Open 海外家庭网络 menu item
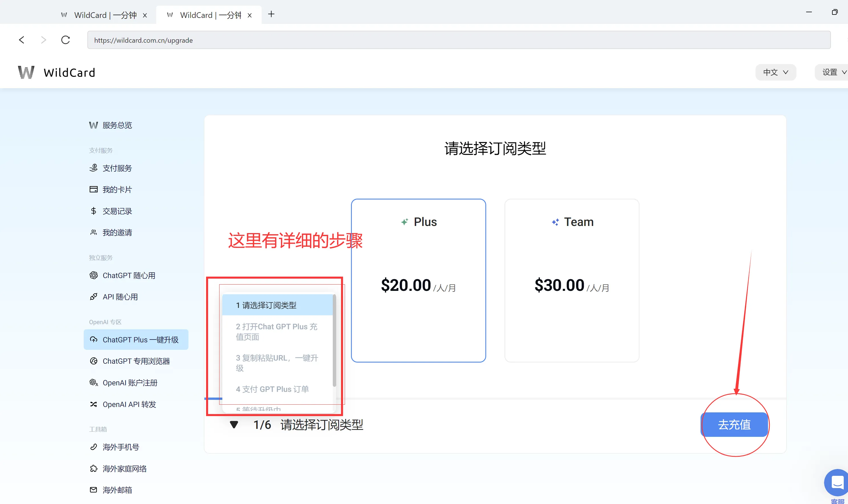The image size is (848, 504). click(136, 469)
